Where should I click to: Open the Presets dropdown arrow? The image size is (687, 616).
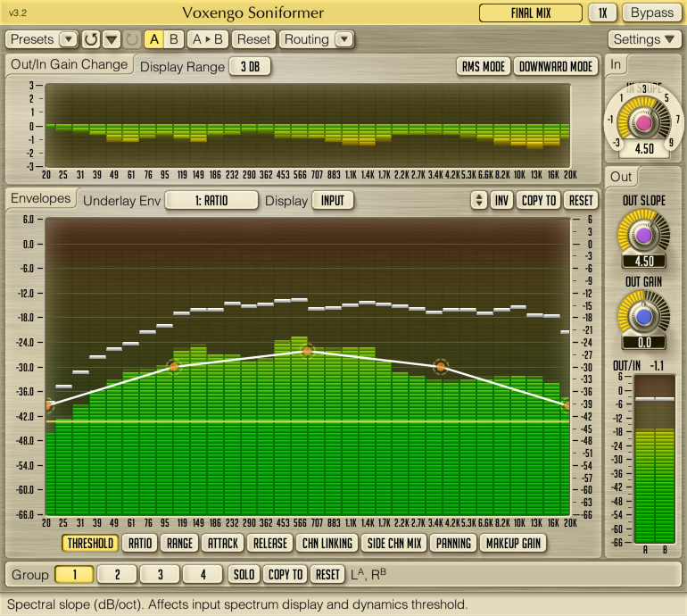click(69, 39)
